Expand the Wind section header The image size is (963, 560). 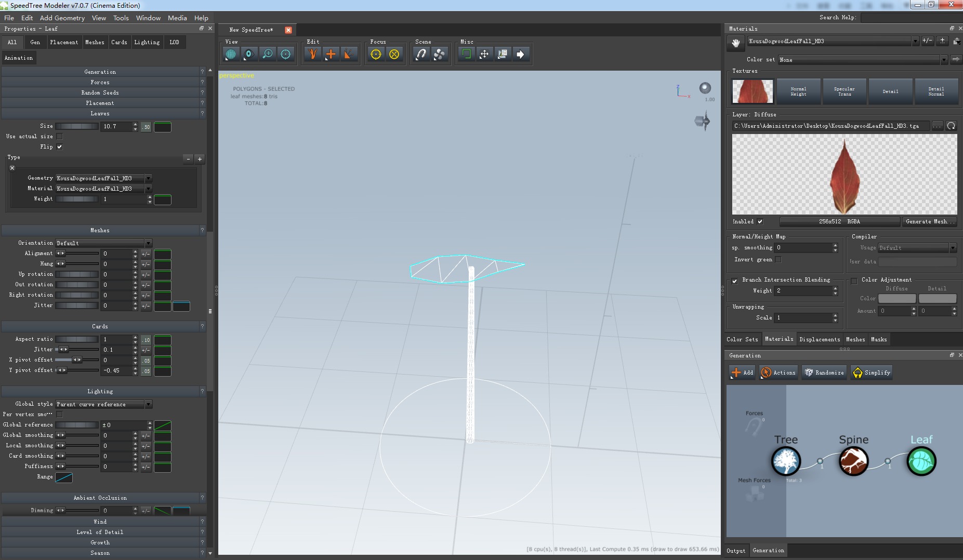100,522
